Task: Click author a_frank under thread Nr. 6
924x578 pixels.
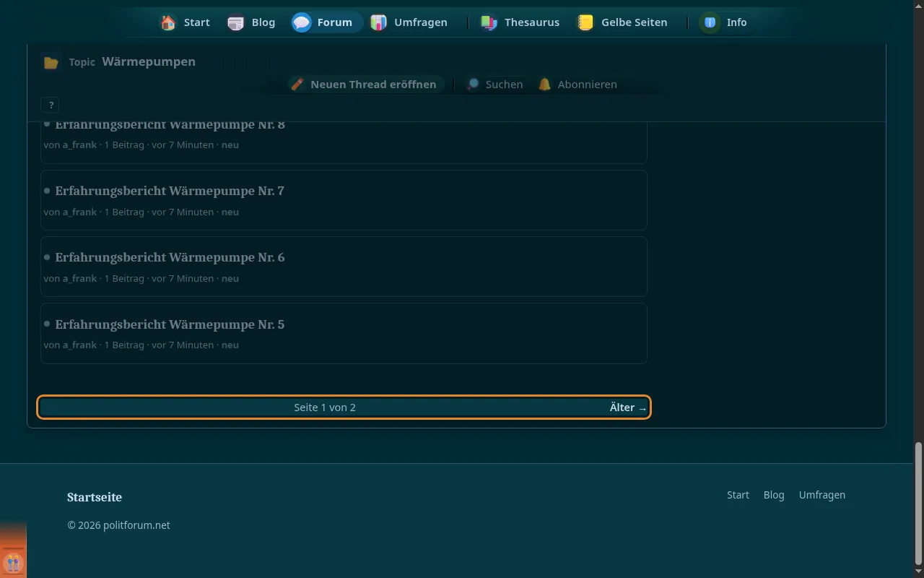Action: click(x=79, y=278)
